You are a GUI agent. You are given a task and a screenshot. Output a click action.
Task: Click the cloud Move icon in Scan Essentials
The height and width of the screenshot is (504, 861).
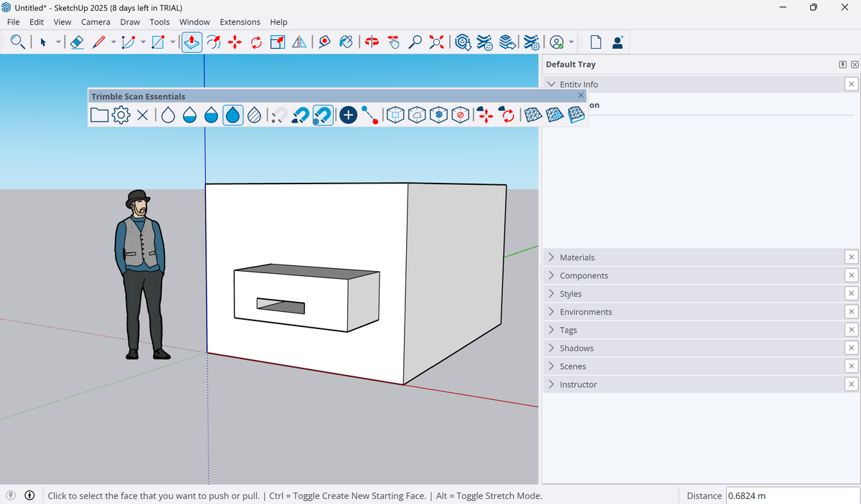(x=486, y=115)
